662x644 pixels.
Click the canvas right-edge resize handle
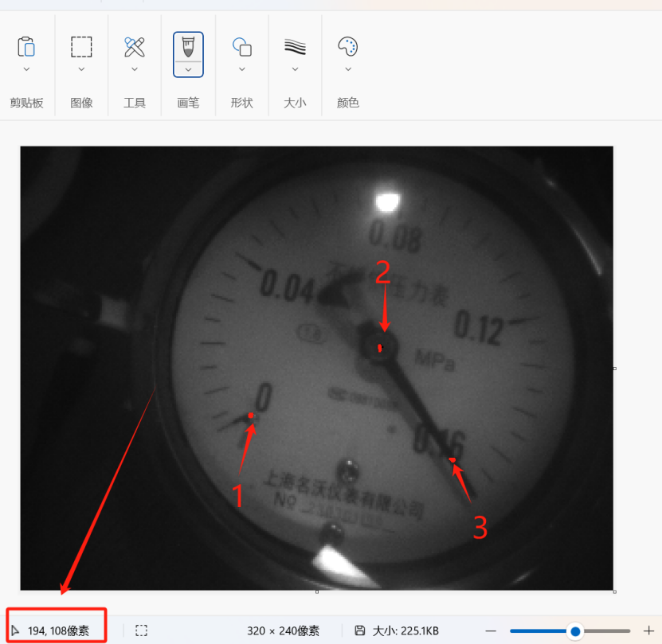615,369
